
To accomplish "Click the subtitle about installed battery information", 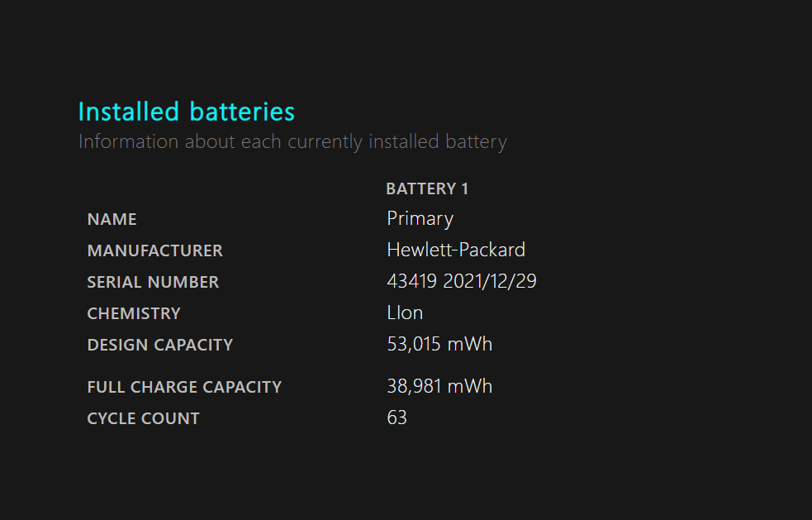I will click(x=292, y=141).
